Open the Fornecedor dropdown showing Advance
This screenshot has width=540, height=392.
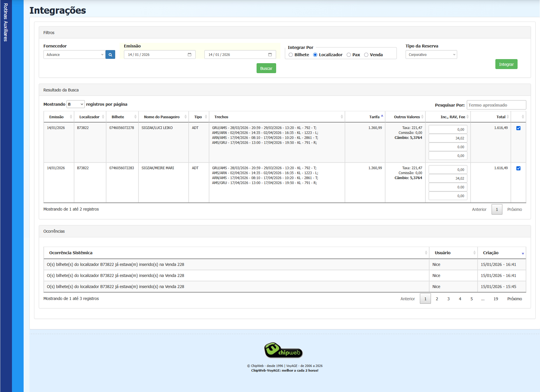[x=74, y=55]
